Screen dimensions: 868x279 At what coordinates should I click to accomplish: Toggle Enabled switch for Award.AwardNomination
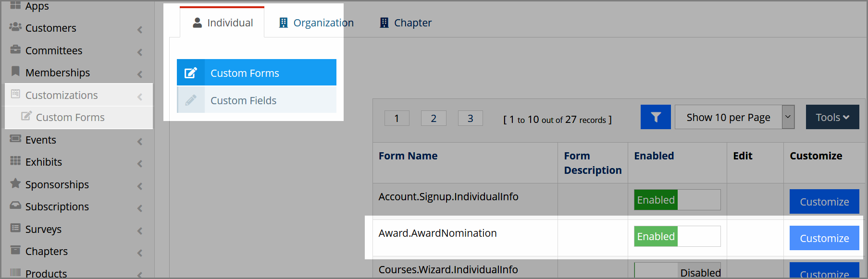[677, 236]
